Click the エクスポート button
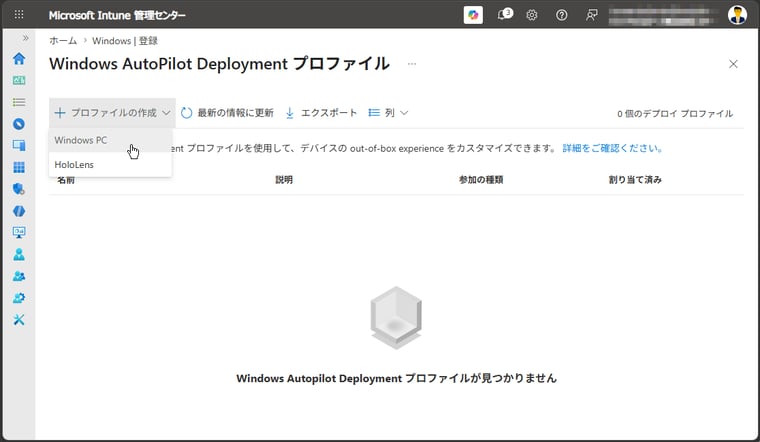This screenshot has height=442, width=760. click(321, 113)
